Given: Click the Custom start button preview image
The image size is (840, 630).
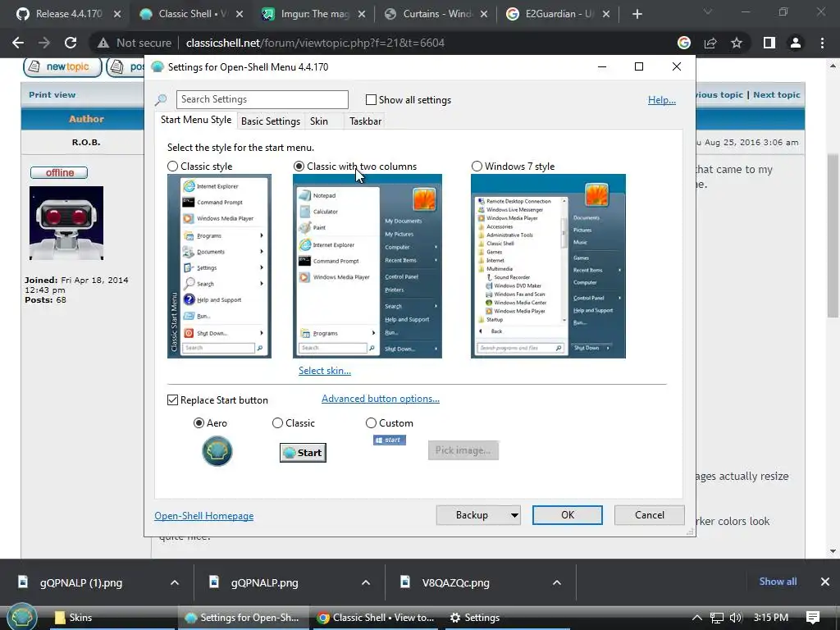Looking at the screenshot, I should click(x=390, y=440).
